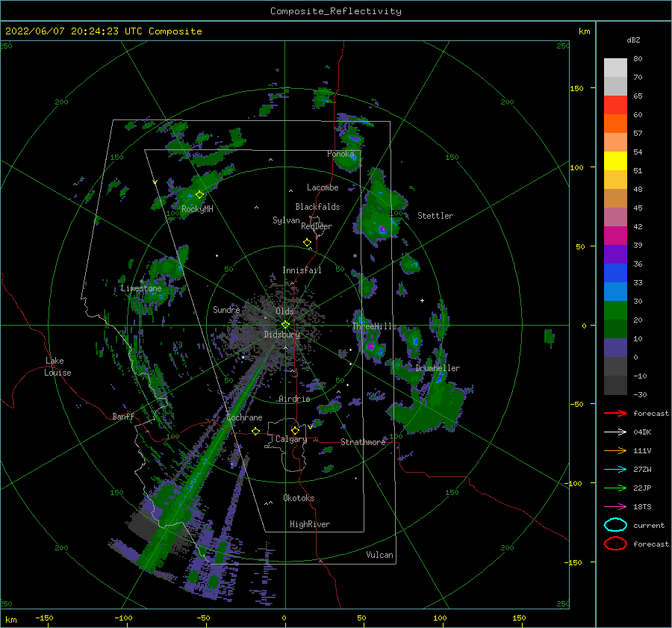672x628 pixels.
Task: Click the Banff label
Action: 123,416
